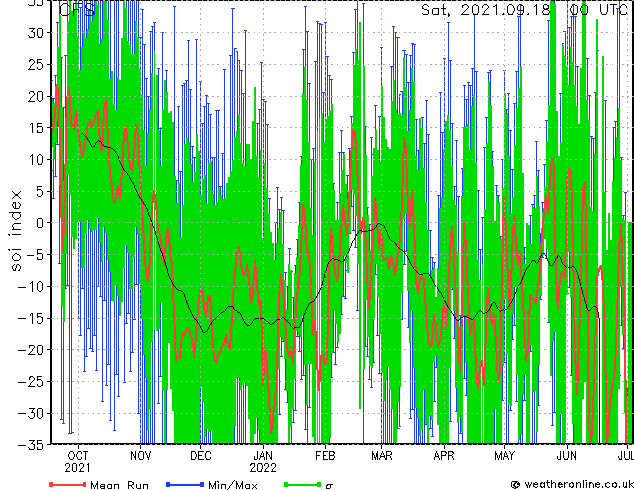Select the 0 tick label on y-axis

[40, 223]
